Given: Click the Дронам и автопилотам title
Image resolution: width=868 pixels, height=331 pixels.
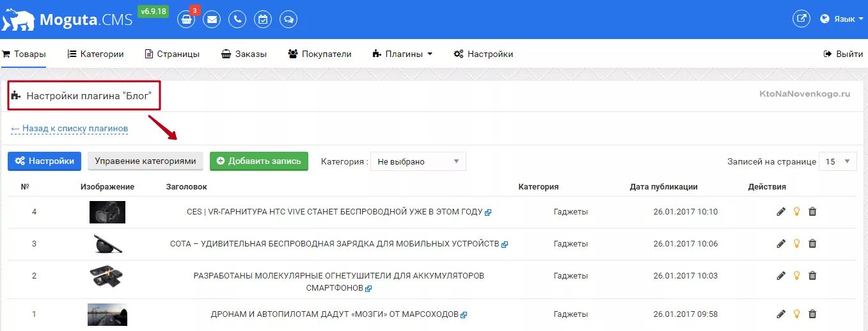Looking at the screenshot, I should [x=335, y=314].
